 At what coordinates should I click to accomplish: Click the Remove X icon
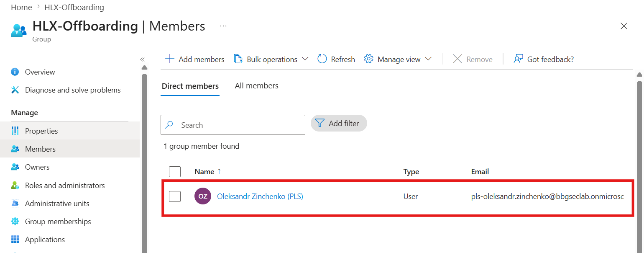[457, 59]
